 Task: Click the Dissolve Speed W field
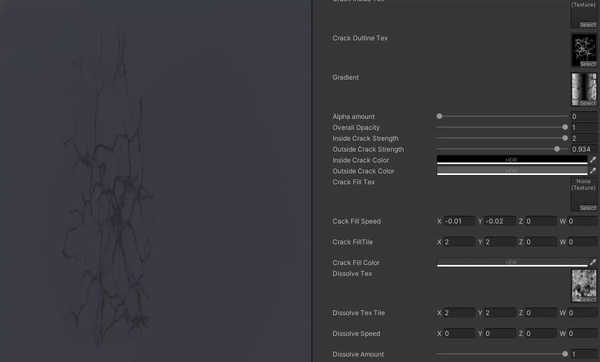[582, 333]
